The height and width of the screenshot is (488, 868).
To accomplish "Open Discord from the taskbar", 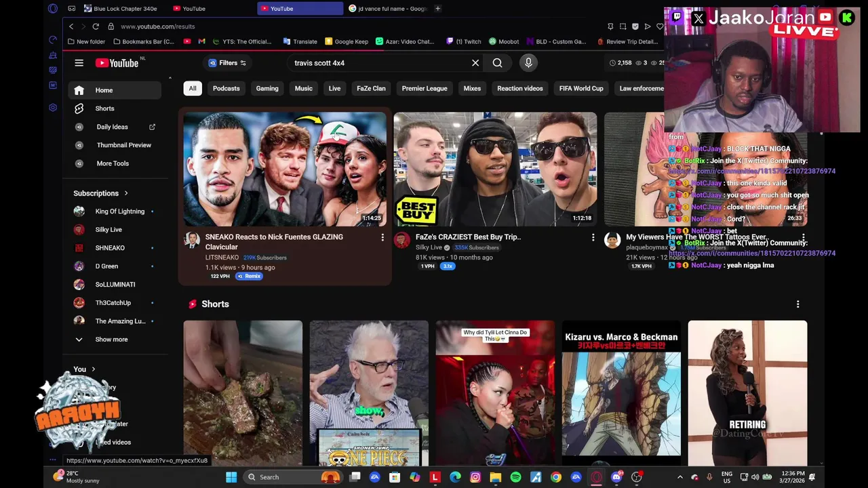I will [x=616, y=477].
